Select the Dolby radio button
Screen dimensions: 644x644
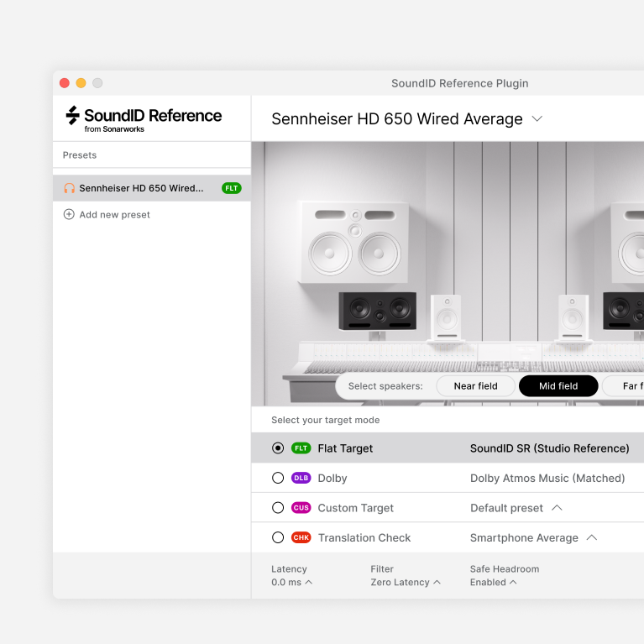(278, 479)
